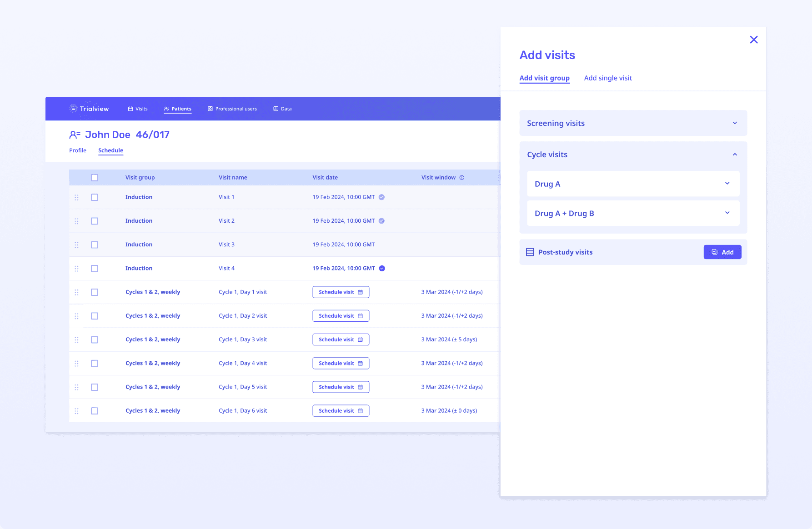Switch to the Schedule tab
812x529 pixels.
(x=111, y=150)
